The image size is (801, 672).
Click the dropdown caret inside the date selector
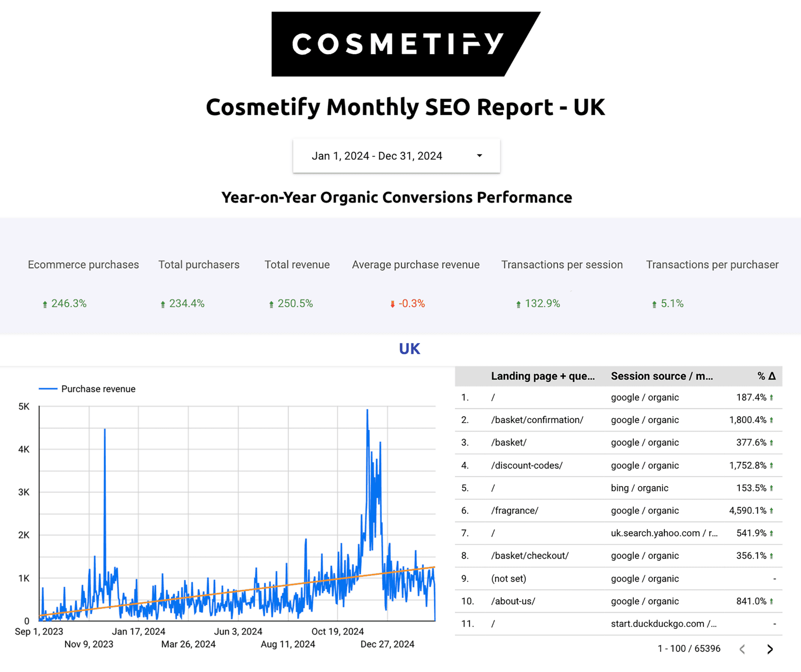(x=479, y=155)
